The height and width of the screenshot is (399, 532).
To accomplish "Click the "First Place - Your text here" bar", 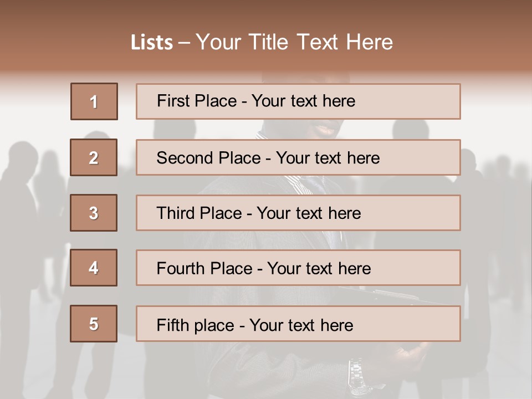I will 298,101.
